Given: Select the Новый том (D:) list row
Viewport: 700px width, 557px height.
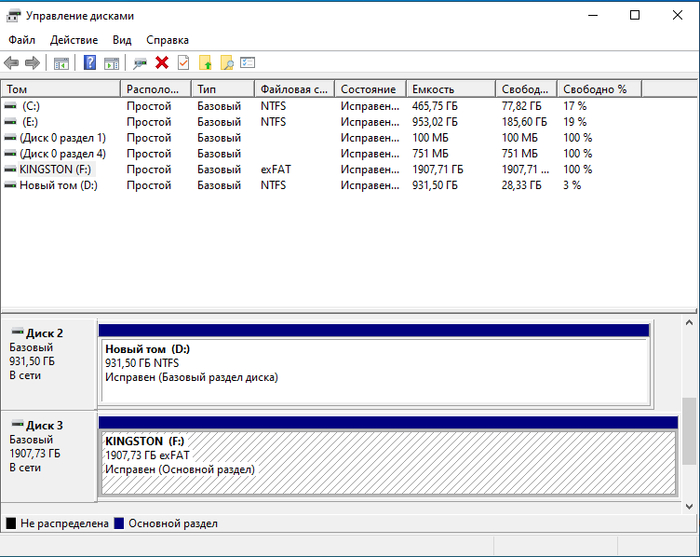Looking at the screenshot, I should click(x=348, y=185).
